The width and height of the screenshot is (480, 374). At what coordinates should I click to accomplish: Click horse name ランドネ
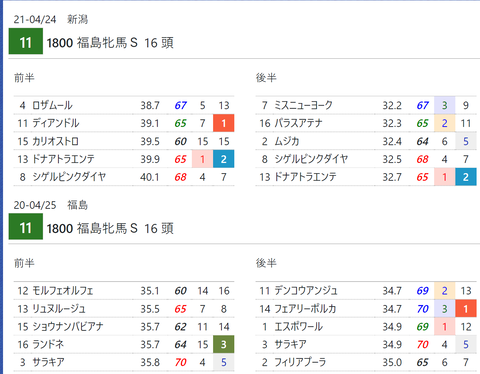[48, 344]
